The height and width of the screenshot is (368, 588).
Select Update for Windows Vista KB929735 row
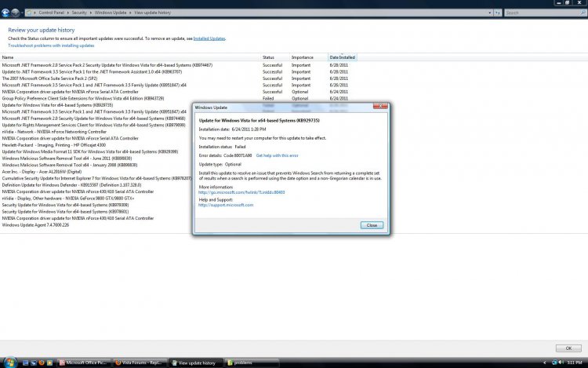point(57,105)
